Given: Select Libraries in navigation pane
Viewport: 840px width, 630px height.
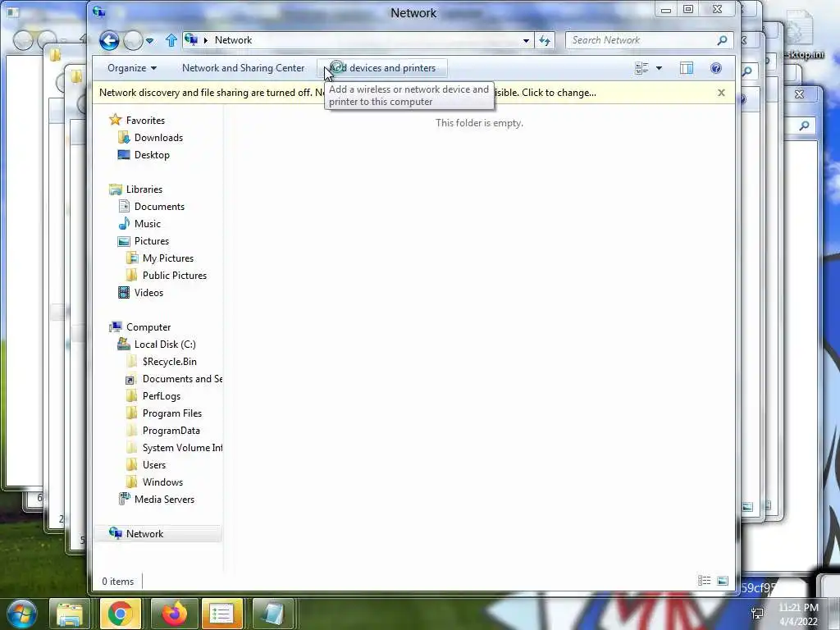Looking at the screenshot, I should pyautogui.click(x=144, y=189).
